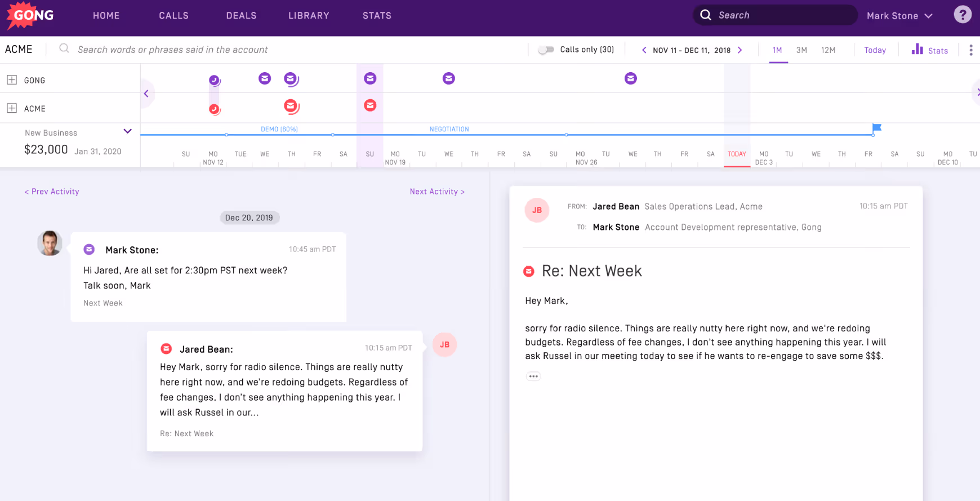Click the red ACME email icon on Sunday
This screenshot has width=980, height=501.
click(x=370, y=105)
